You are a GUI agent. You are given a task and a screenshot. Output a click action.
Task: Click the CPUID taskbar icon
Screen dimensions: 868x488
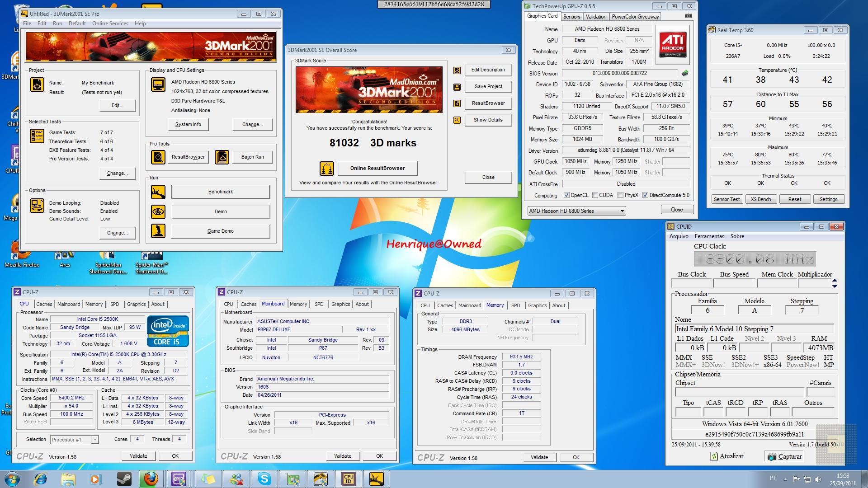pos(348,479)
